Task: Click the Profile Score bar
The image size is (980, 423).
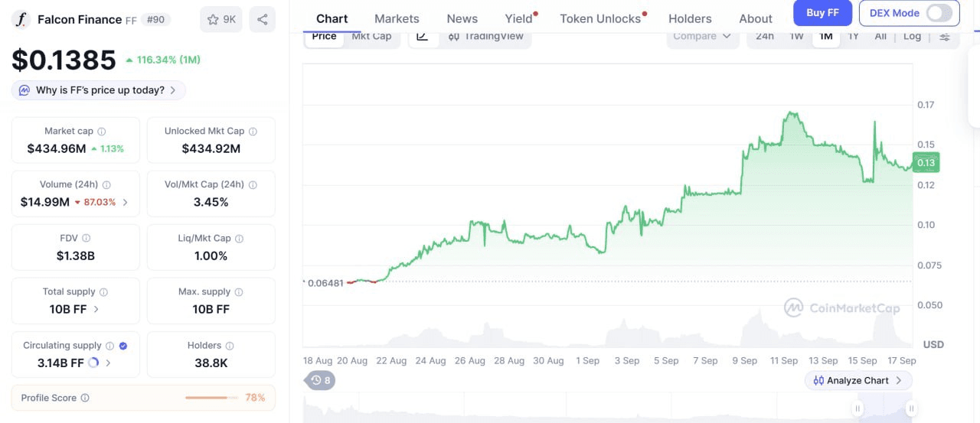Action: point(211,398)
